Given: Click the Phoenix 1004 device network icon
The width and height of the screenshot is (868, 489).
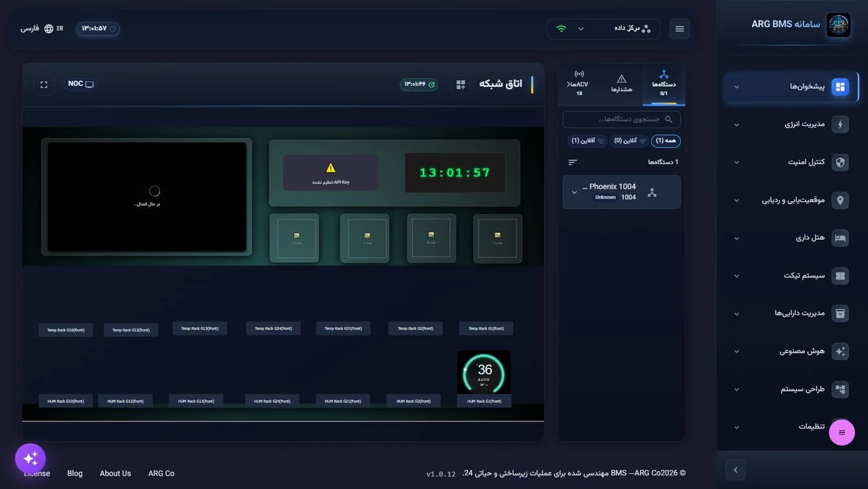Looking at the screenshot, I should coord(652,192).
